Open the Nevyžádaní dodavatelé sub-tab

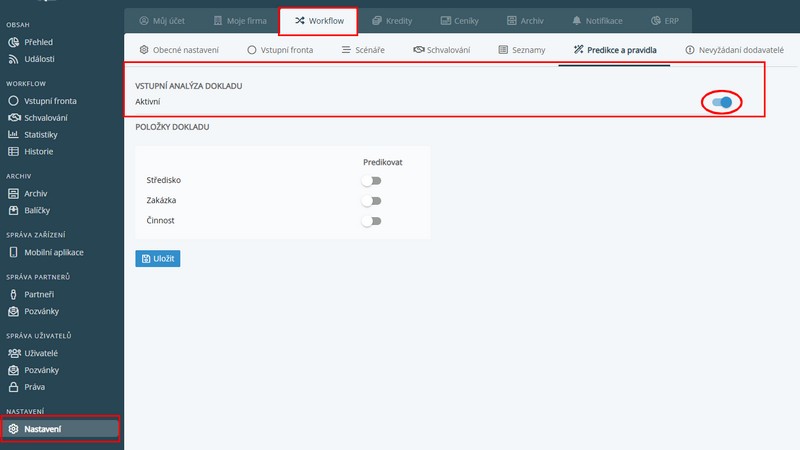click(734, 49)
